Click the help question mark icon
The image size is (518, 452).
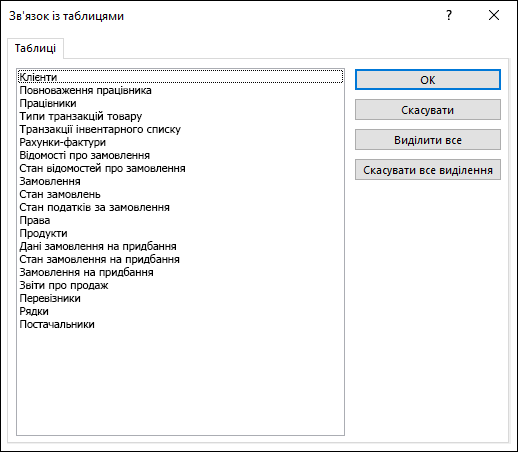(x=449, y=15)
